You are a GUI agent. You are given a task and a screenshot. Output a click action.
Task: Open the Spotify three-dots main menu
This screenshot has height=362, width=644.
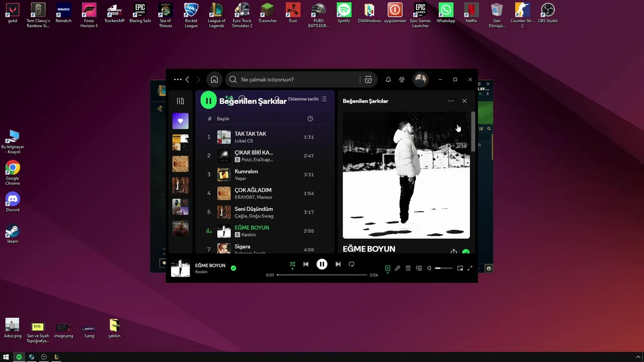tap(178, 79)
